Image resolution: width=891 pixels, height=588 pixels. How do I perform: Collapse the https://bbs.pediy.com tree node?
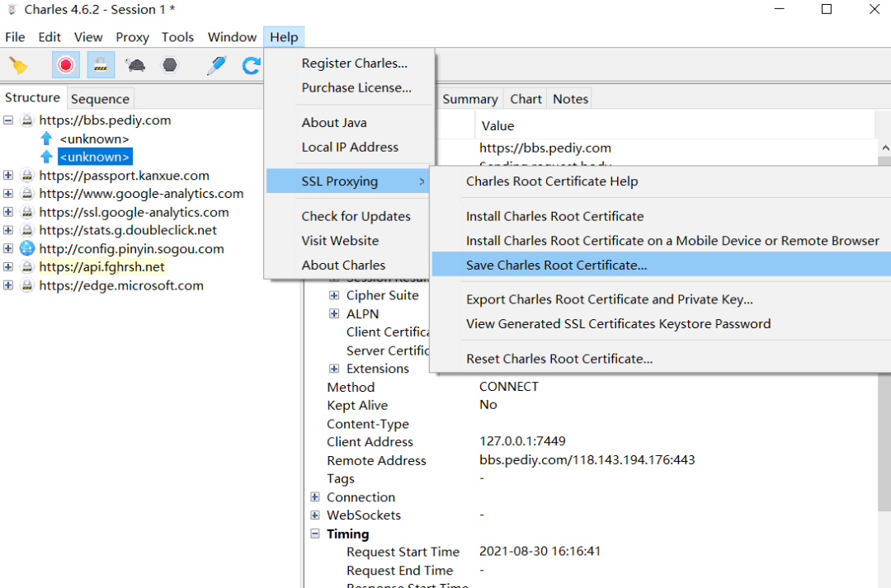(x=8, y=120)
